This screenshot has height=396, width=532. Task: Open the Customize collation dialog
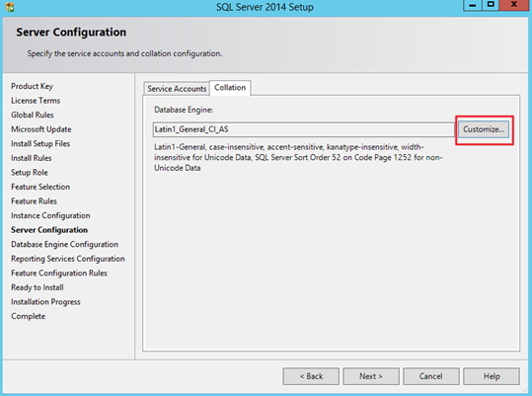pyautogui.click(x=484, y=129)
